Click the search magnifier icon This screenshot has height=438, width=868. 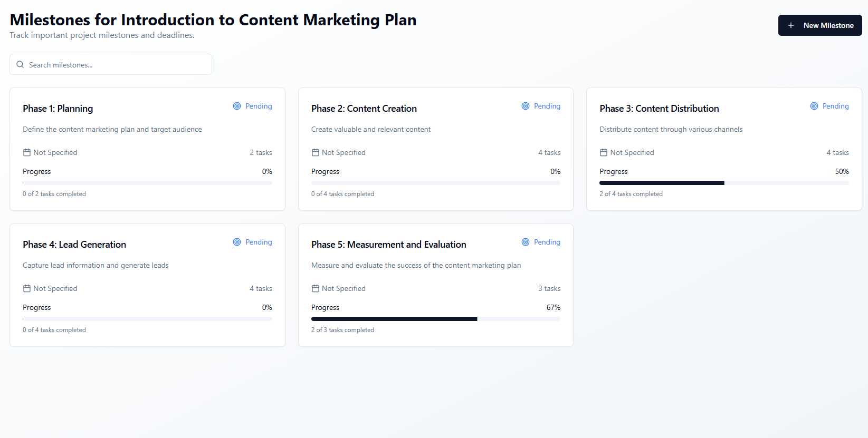(x=20, y=64)
